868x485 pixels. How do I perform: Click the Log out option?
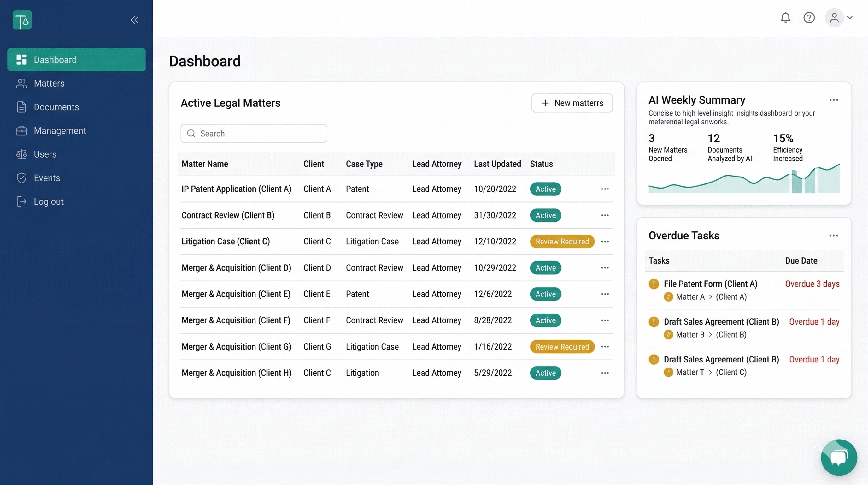pyautogui.click(x=49, y=201)
